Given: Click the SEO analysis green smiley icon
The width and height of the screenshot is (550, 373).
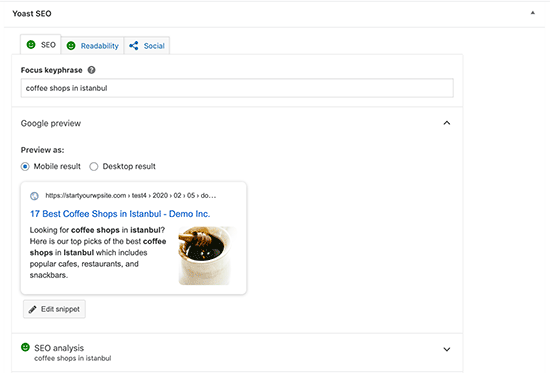Looking at the screenshot, I should [x=25, y=347].
